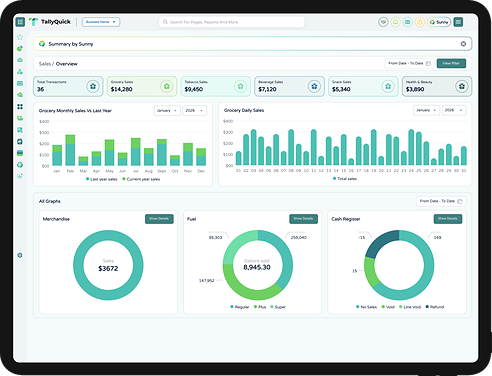
Task: Toggle the No Sales legend entry
Action: point(366,307)
